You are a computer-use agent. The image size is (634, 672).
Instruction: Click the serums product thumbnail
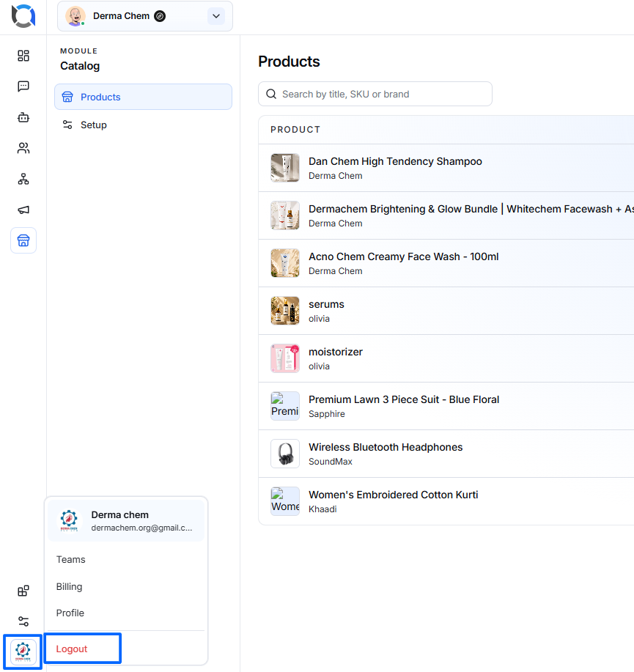pyautogui.click(x=285, y=311)
